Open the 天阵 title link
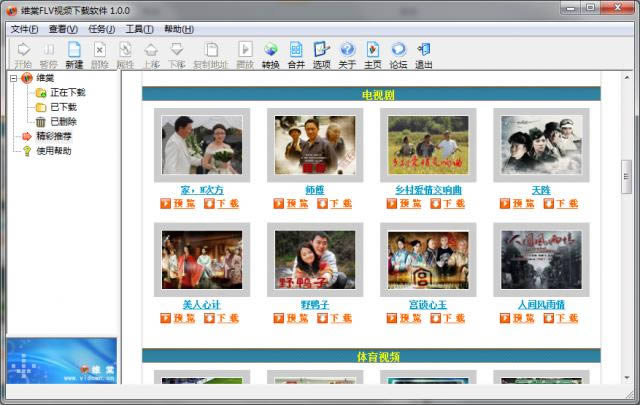This screenshot has width=640, height=405. [541, 190]
